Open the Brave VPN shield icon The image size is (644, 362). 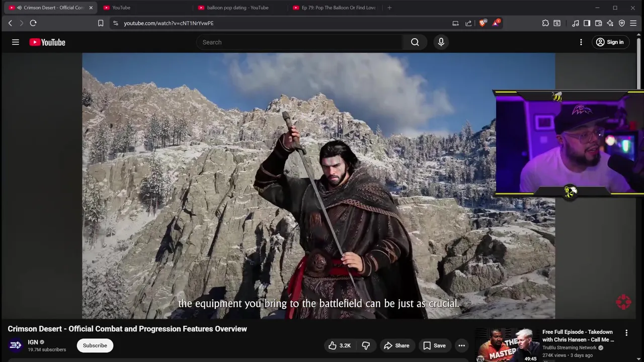[622, 23]
